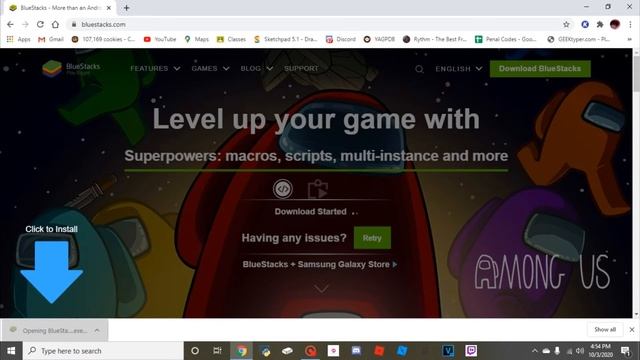The width and height of the screenshot is (640, 360).
Task: Click the scroll-down chevron below the Galaxy link
Action: coord(322,289)
